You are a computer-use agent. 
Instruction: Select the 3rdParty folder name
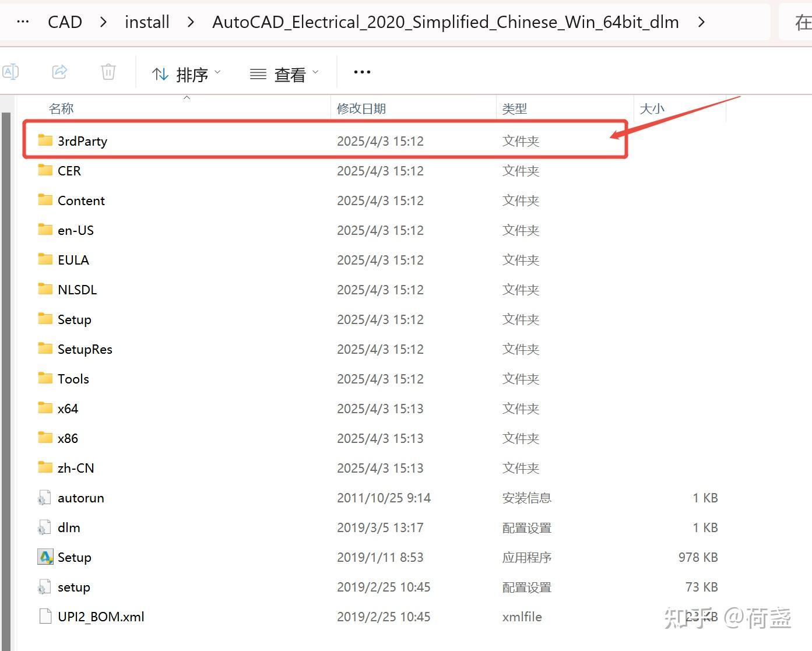tap(82, 141)
